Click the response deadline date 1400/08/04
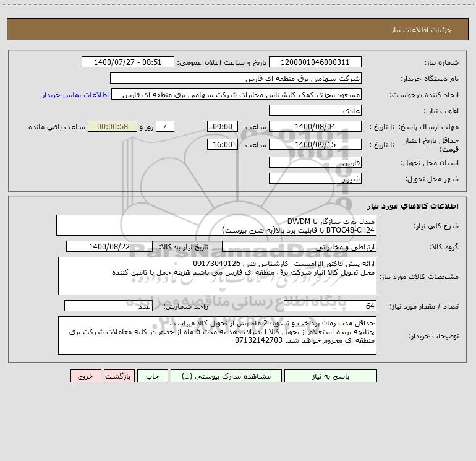The height and width of the screenshot is (461, 476). 315,126
